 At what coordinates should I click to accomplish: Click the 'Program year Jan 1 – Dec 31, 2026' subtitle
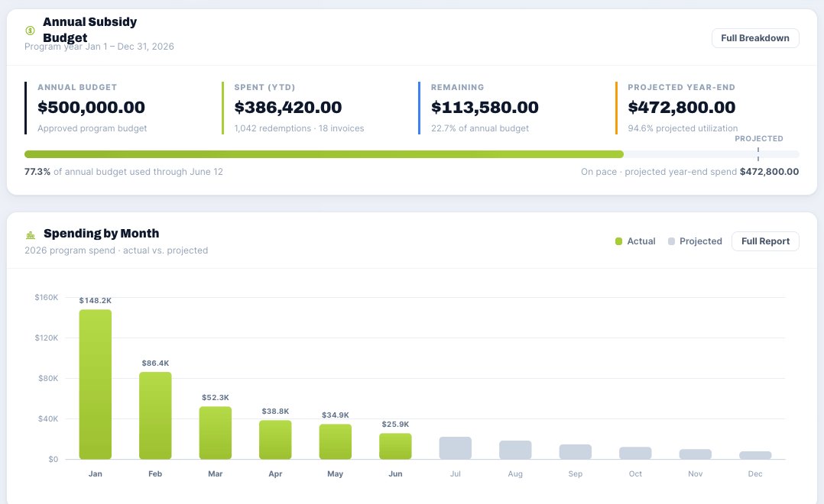[99, 46]
